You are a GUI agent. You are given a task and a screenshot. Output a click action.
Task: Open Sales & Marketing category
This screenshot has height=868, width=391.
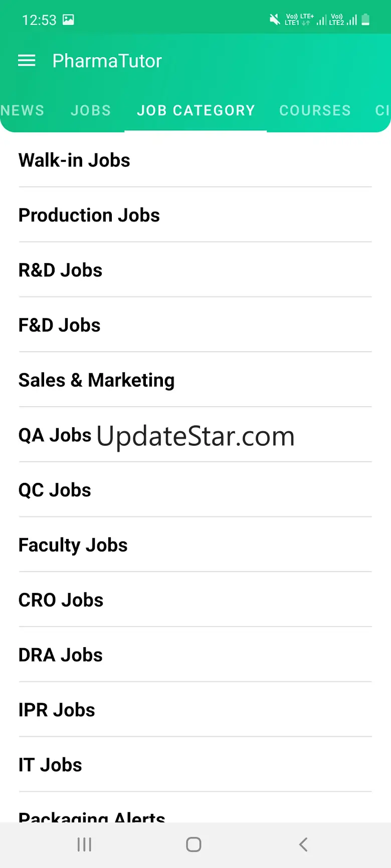pos(195,380)
